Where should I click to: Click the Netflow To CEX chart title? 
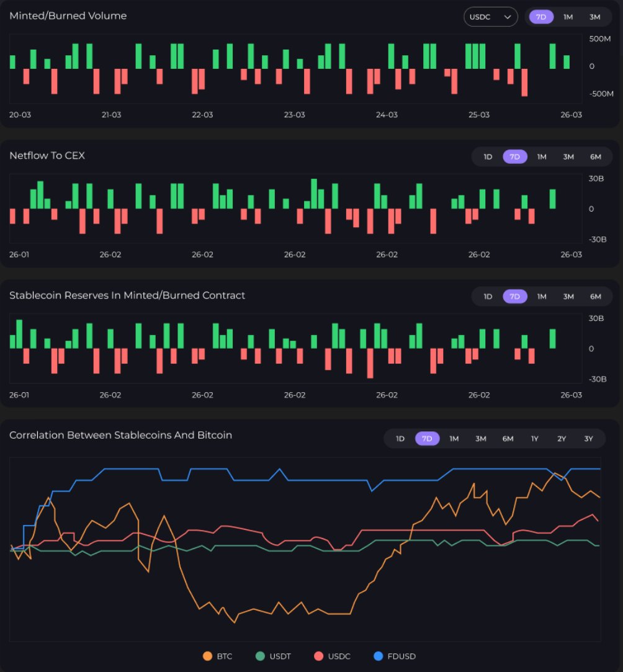pos(47,156)
